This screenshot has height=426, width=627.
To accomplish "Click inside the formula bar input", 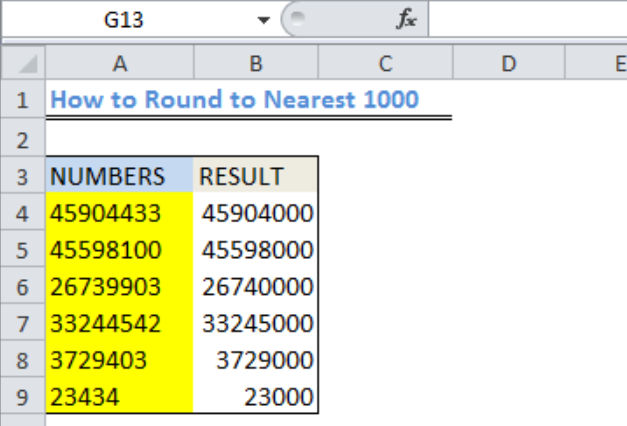I will [x=528, y=19].
